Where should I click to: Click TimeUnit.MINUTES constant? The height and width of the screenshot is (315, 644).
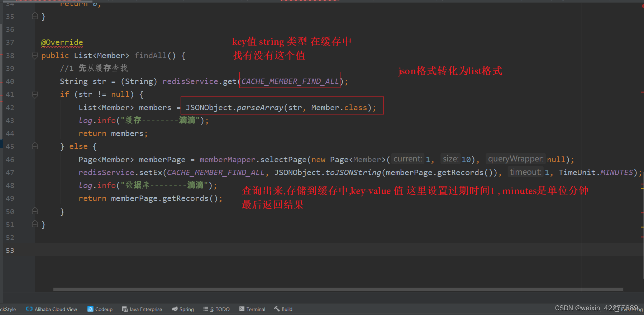pyautogui.click(x=596, y=173)
